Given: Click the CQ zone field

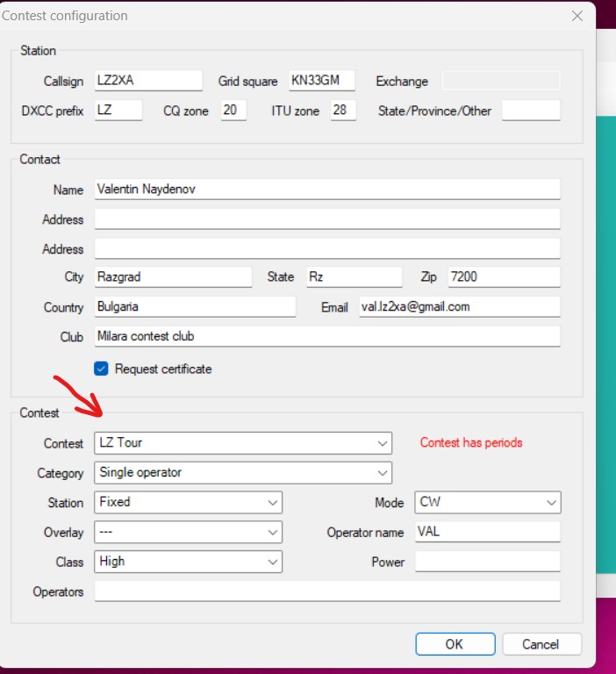Looking at the screenshot, I should [233, 110].
